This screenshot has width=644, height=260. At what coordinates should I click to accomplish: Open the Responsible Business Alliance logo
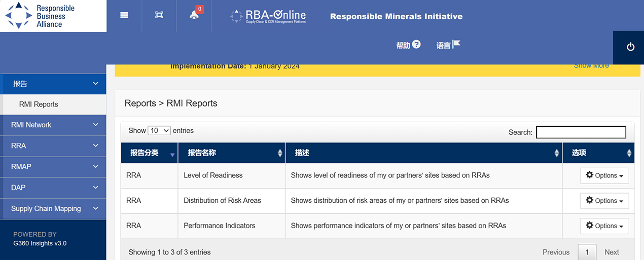tap(53, 16)
